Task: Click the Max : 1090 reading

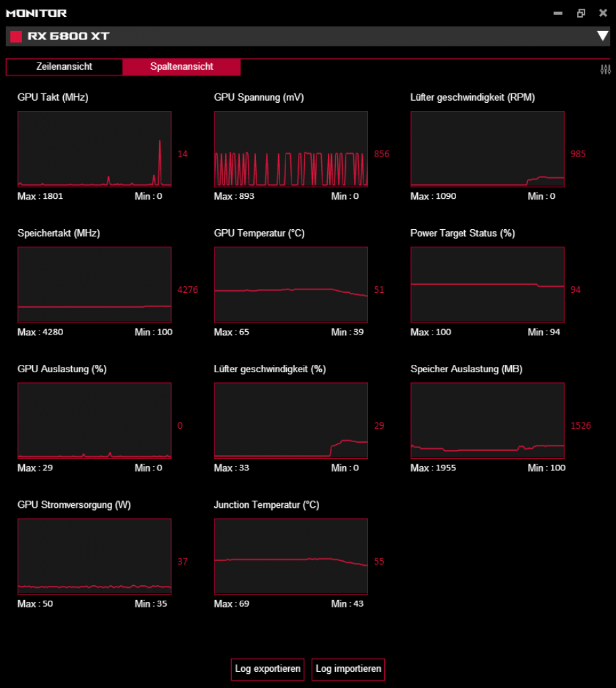Action: 433,196
